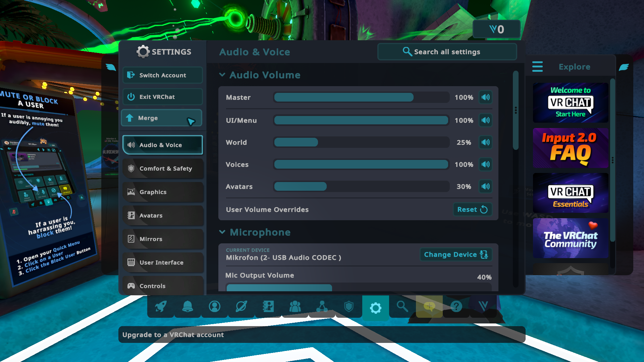Open The VRChat Community card
Viewport: 644px width, 362px height.
(571, 238)
